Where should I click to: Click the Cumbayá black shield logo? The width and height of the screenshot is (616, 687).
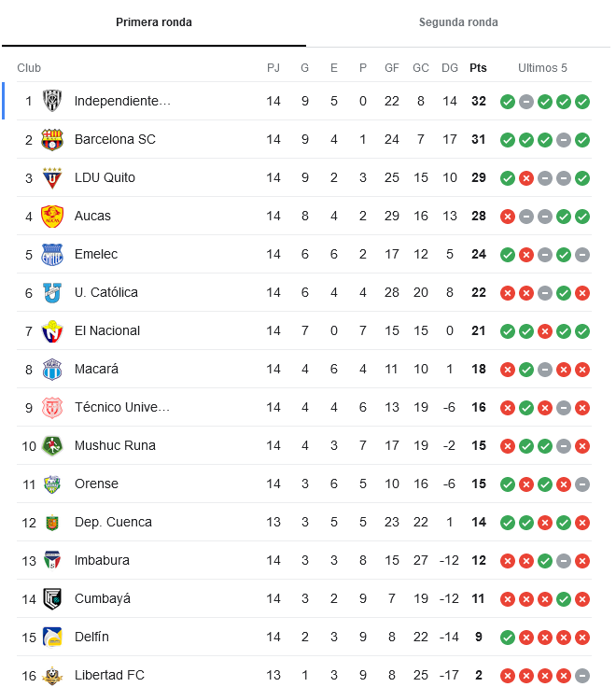pyautogui.click(x=52, y=599)
